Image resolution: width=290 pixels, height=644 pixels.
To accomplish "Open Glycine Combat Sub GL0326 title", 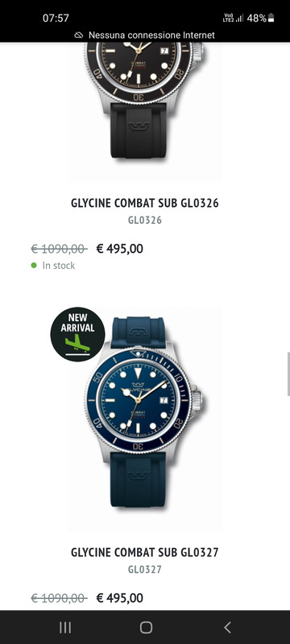I will (144, 203).
